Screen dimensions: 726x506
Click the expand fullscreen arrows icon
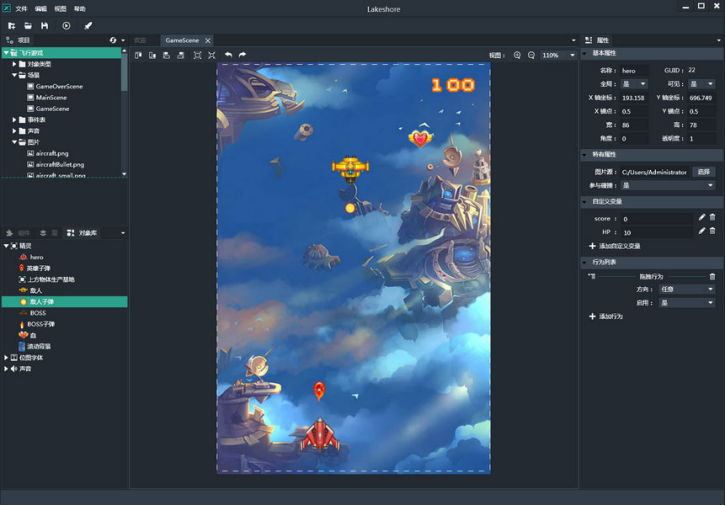coord(212,55)
